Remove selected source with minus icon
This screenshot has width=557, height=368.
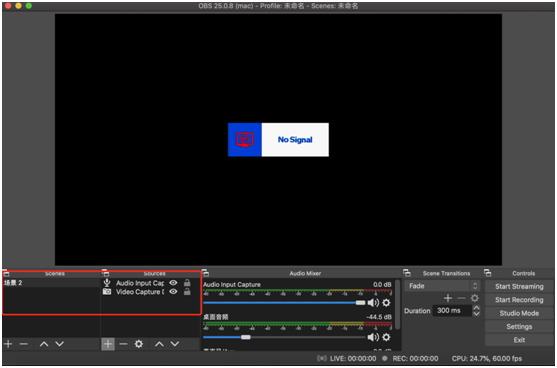[123, 344]
